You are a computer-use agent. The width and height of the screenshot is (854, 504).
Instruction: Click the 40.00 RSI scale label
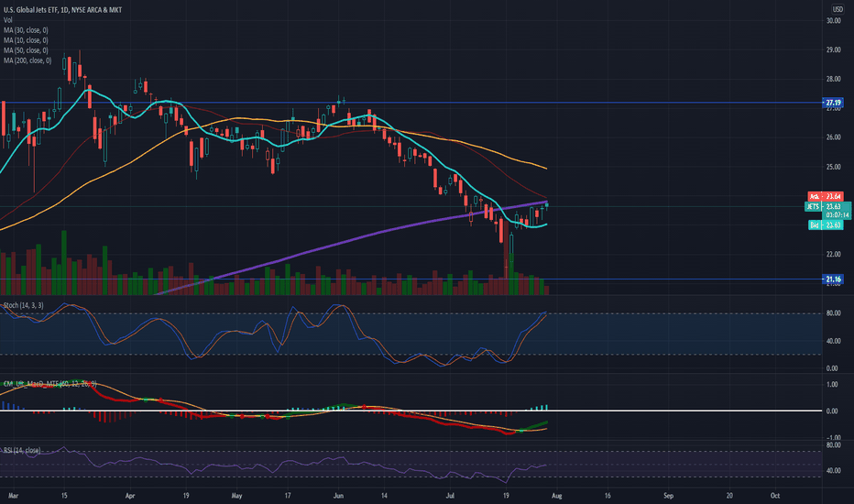(833, 471)
